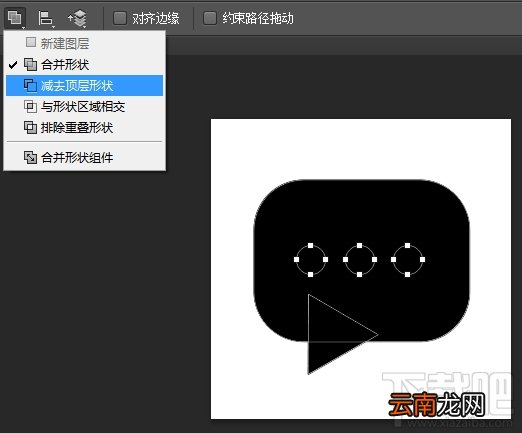
Task: Click the top anchor point of the left circle
Action: tap(311, 246)
